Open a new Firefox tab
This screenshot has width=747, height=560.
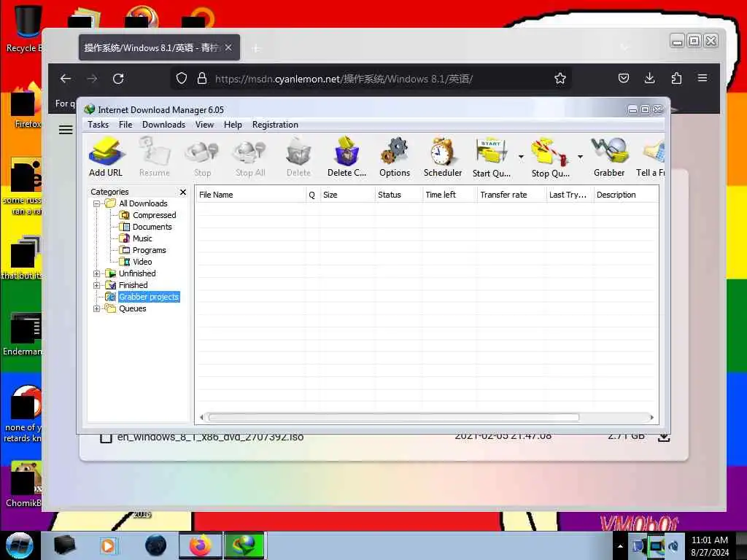pyautogui.click(x=256, y=48)
